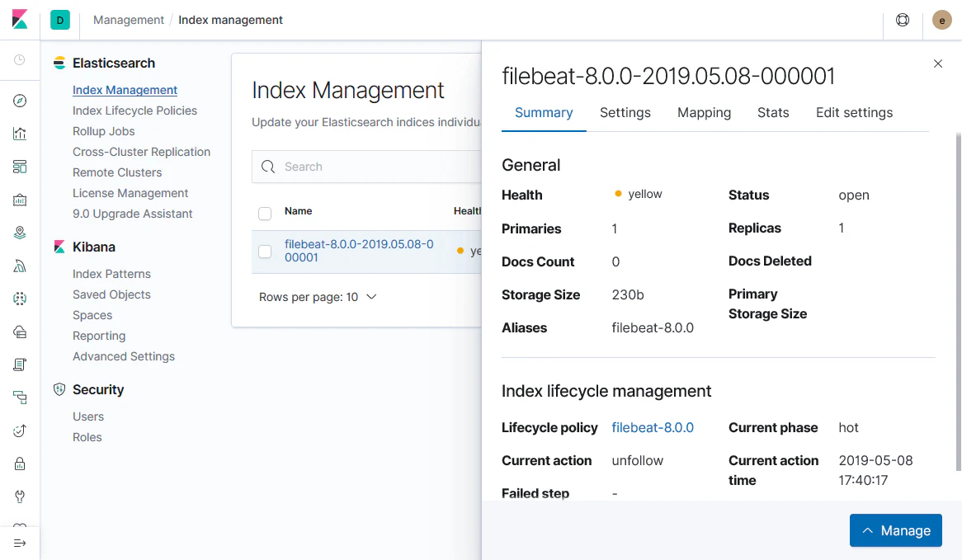Open the Dashboard nav icon
The image size is (962, 560).
pos(20,167)
